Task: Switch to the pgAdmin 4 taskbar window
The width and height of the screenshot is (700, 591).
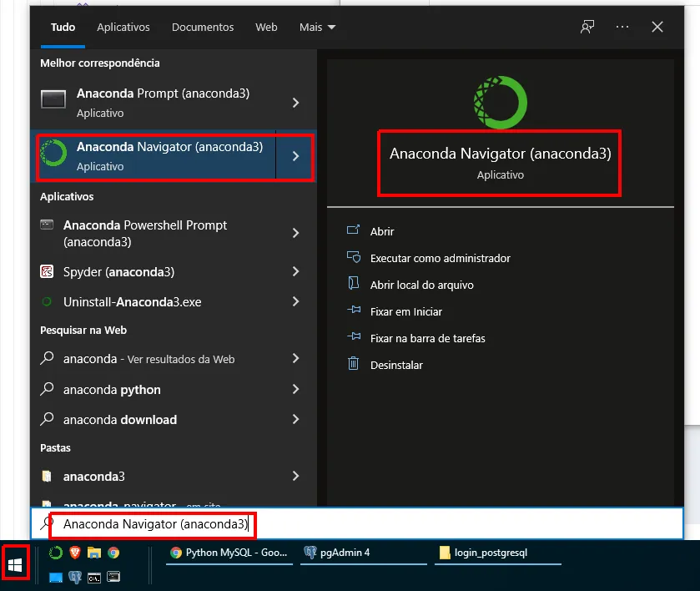Action: point(364,553)
